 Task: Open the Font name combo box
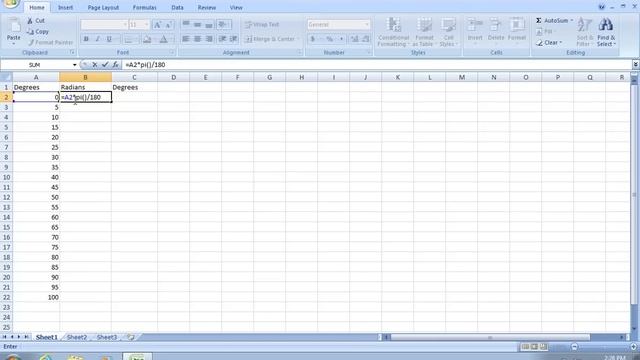coord(104,25)
